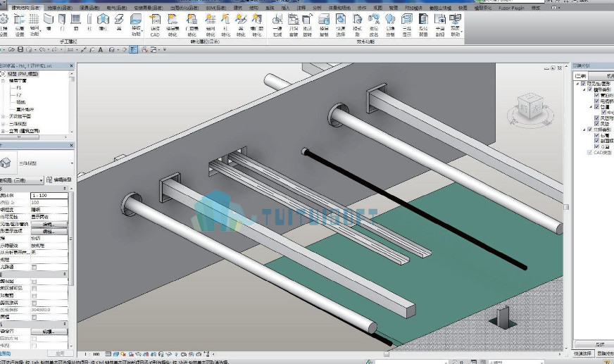Screen dimensions: 614x364
Task: Click the 3D display (三维显示) tool
Action: pos(407,25)
